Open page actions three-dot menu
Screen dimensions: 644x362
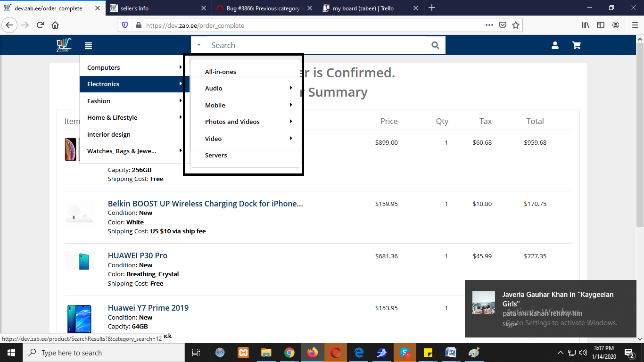coord(489,25)
